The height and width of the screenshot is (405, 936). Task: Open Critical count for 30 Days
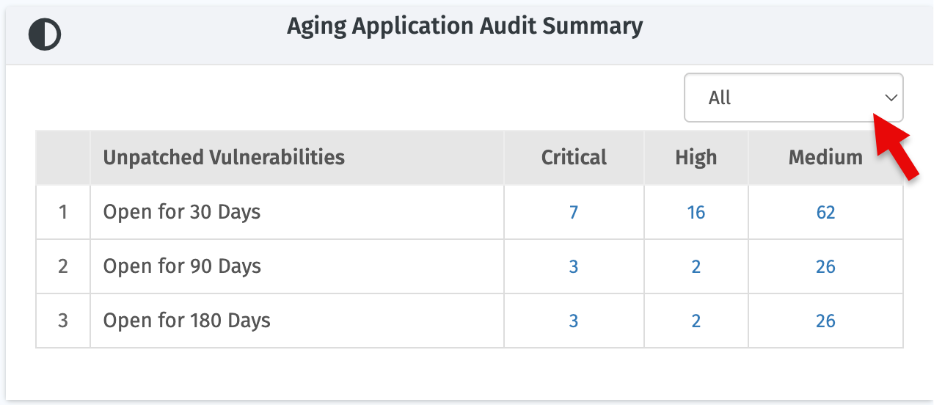coord(574,212)
